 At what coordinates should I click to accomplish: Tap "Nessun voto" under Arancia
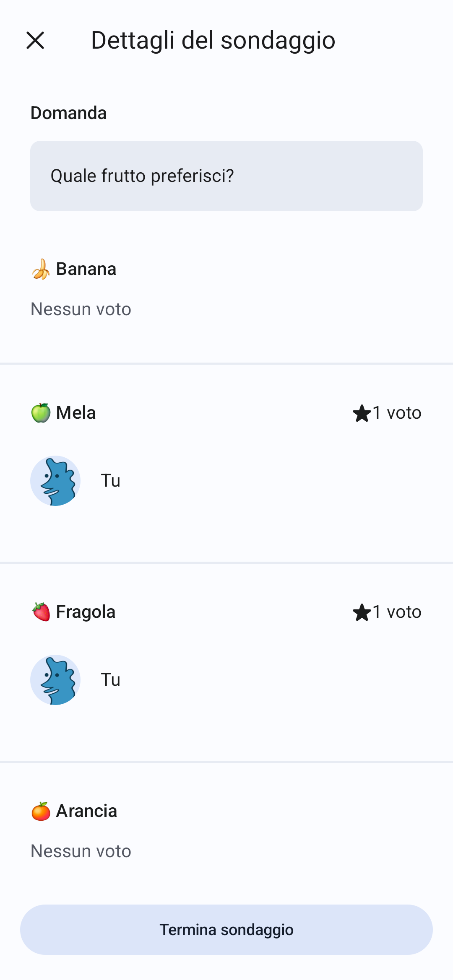(x=81, y=851)
